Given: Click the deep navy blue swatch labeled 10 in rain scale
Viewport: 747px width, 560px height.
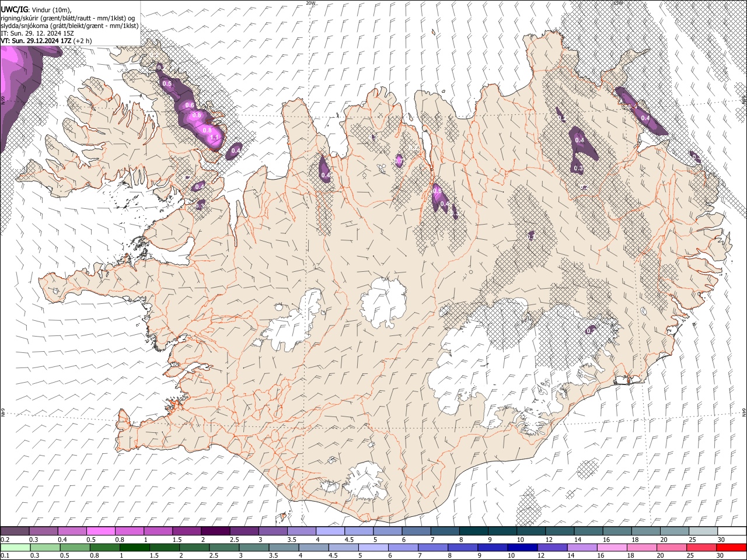Looking at the screenshot, I should [522, 547].
